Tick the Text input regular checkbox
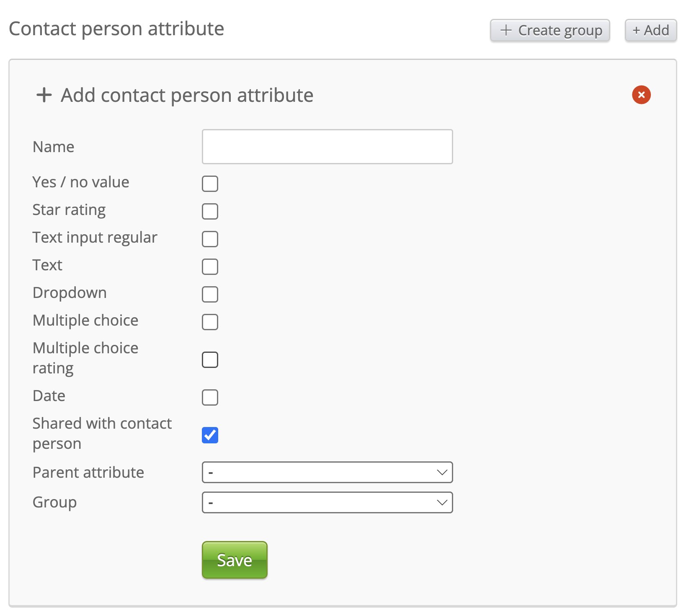Viewport: 686px width, 616px height. click(x=210, y=239)
